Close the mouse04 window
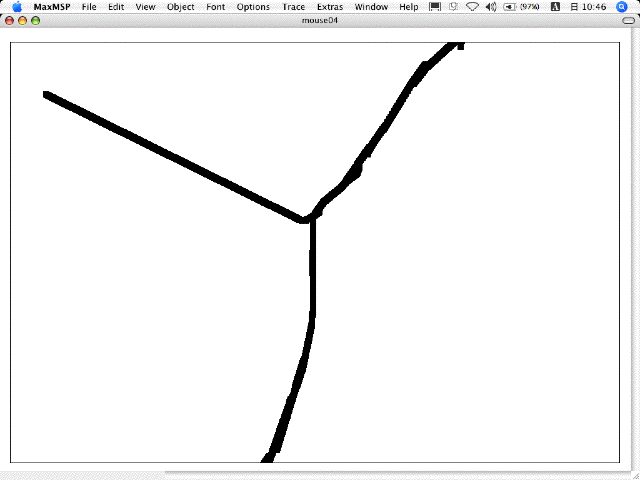 pyautogui.click(x=9, y=20)
